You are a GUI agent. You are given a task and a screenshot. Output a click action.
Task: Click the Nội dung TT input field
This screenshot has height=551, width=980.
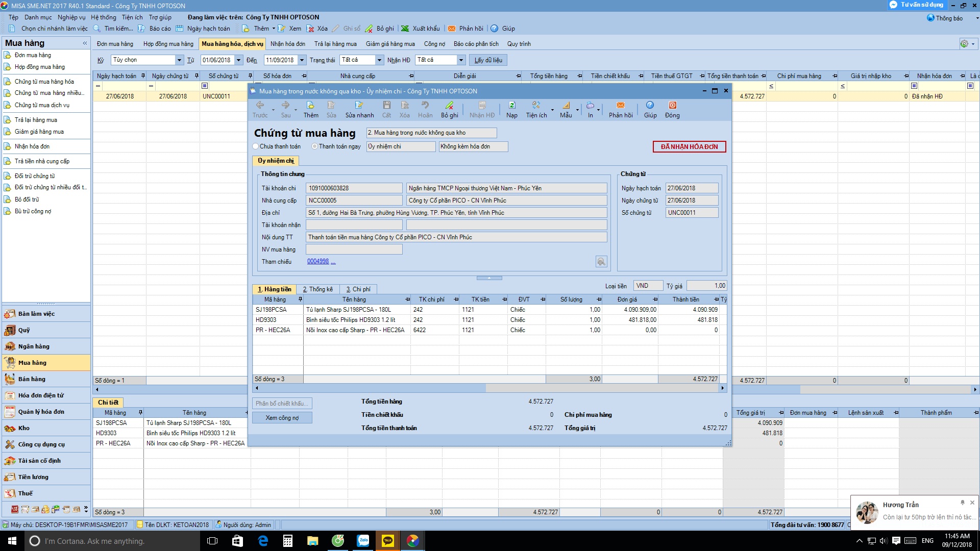coord(456,237)
